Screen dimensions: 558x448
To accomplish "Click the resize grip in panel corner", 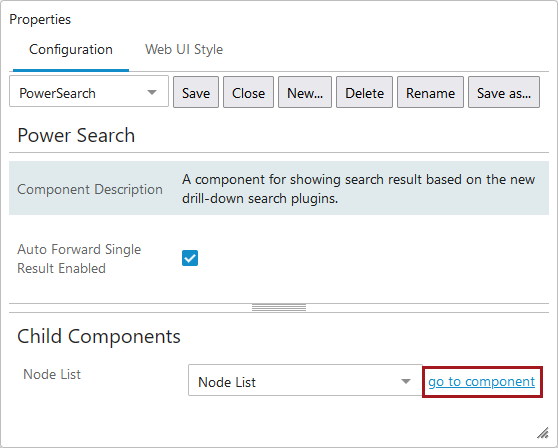I will [543, 433].
